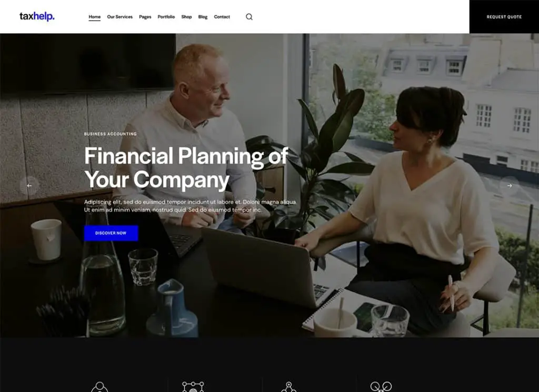Open the Home menu item

click(x=95, y=17)
